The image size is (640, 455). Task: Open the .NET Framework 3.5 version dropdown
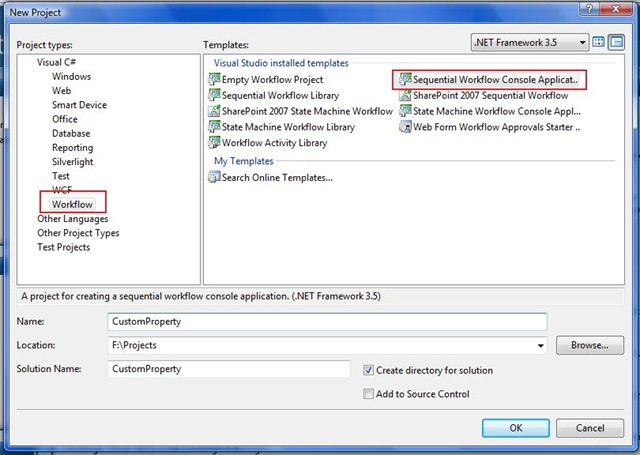(529, 42)
